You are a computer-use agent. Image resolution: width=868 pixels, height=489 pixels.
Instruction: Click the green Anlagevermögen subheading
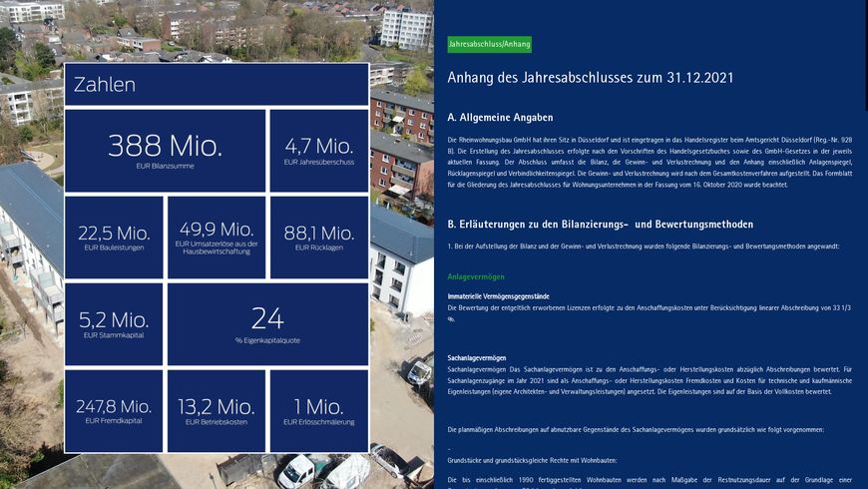tap(476, 276)
